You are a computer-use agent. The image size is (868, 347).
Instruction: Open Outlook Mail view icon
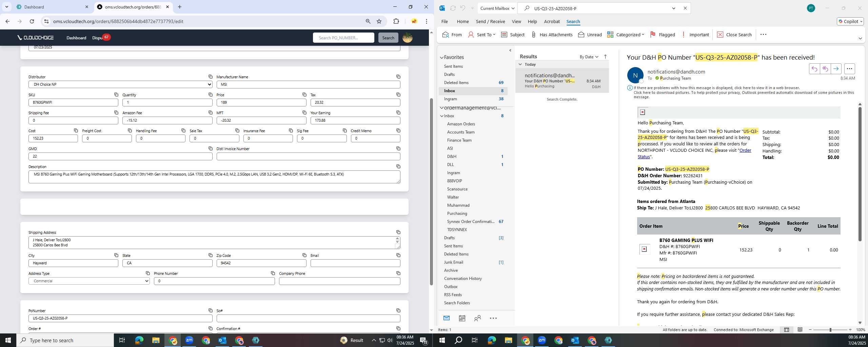click(x=447, y=318)
